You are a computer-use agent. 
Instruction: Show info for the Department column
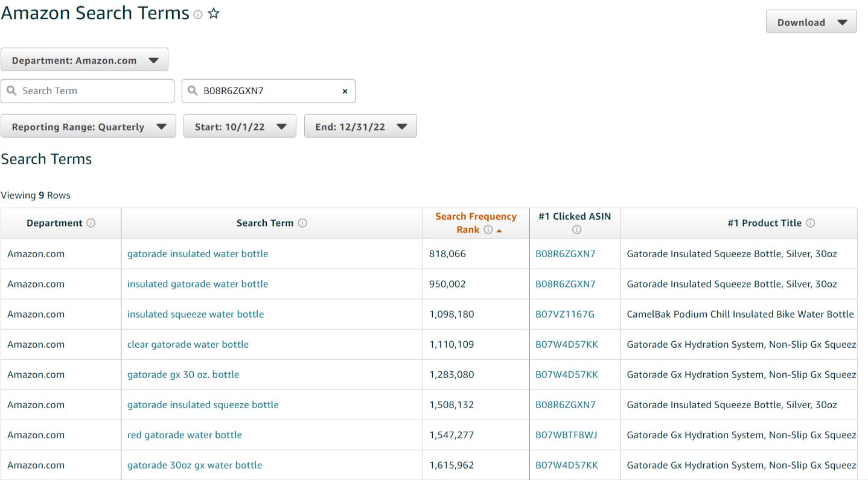click(91, 223)
